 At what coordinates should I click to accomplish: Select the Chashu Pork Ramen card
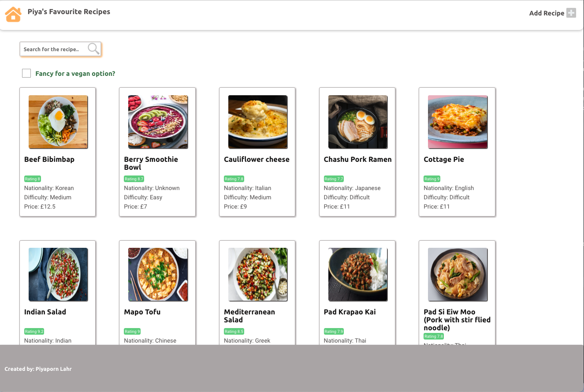(357, 152)
